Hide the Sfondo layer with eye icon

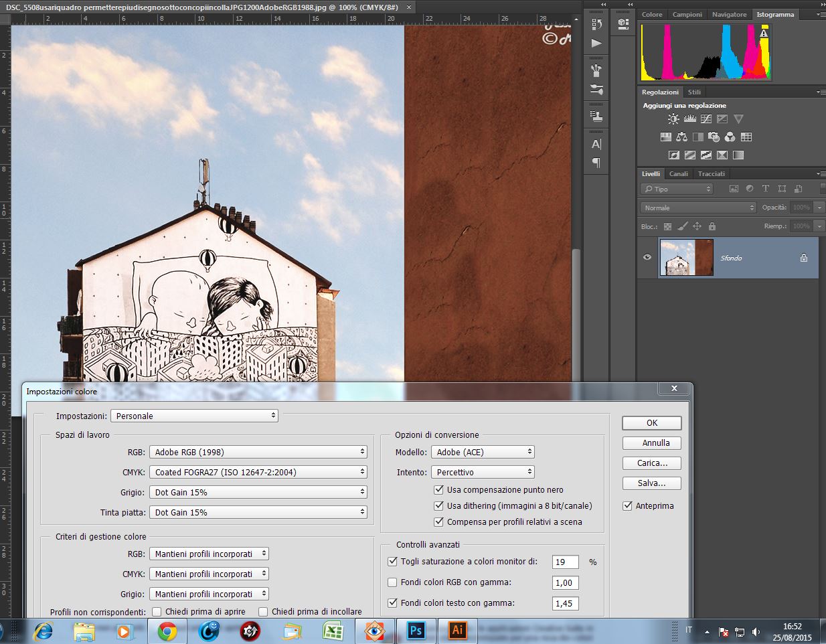coord(647,257)
